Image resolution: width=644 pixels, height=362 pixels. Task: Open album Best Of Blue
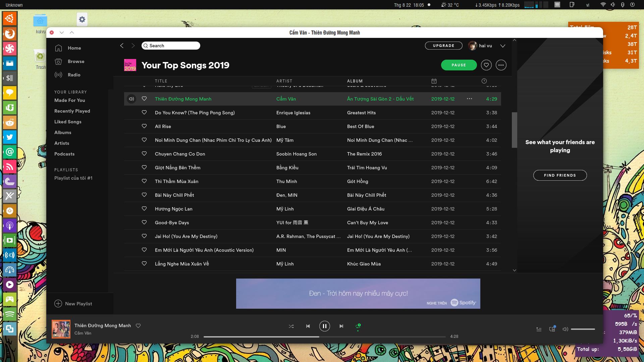(361, 126)
